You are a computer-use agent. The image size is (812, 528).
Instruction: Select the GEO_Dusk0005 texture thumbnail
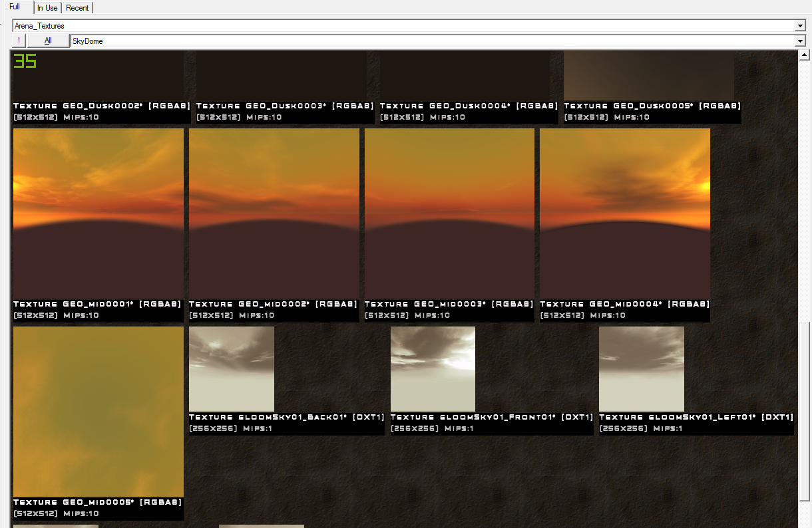click(x=648, y=75)
